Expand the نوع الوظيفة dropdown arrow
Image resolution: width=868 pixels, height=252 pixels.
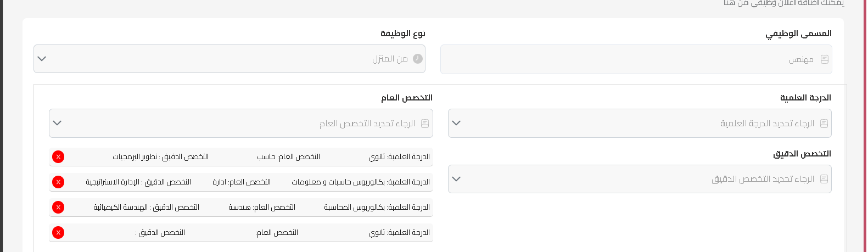tap(42, 59)
